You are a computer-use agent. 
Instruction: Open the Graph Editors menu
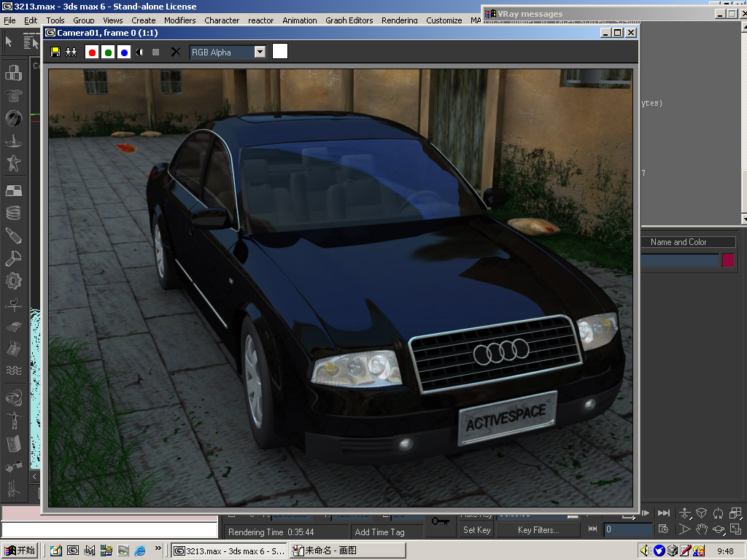click(x=349, y=20)
